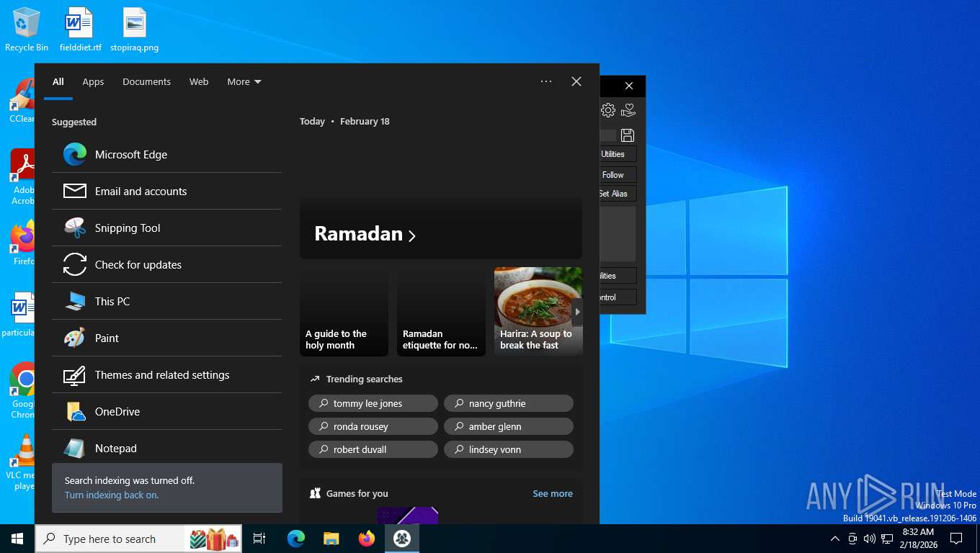Open the taskbar clock showing 8:32 AM

click(918, 539)
